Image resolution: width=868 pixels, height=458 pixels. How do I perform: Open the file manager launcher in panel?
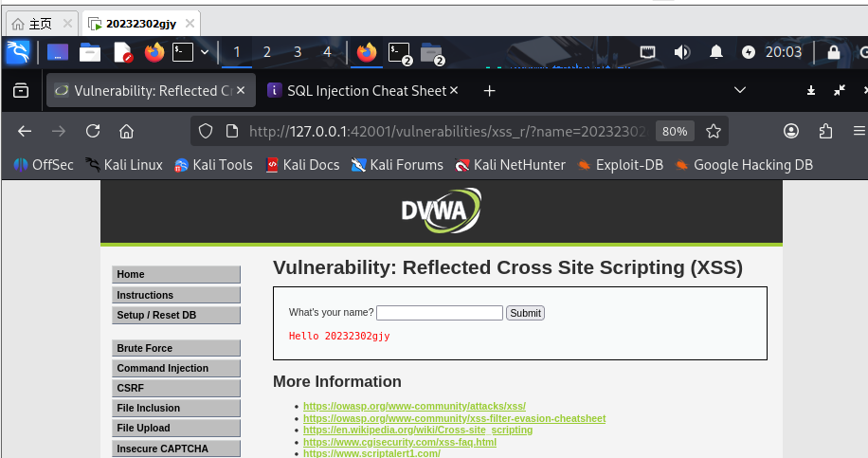click(90, 52)
